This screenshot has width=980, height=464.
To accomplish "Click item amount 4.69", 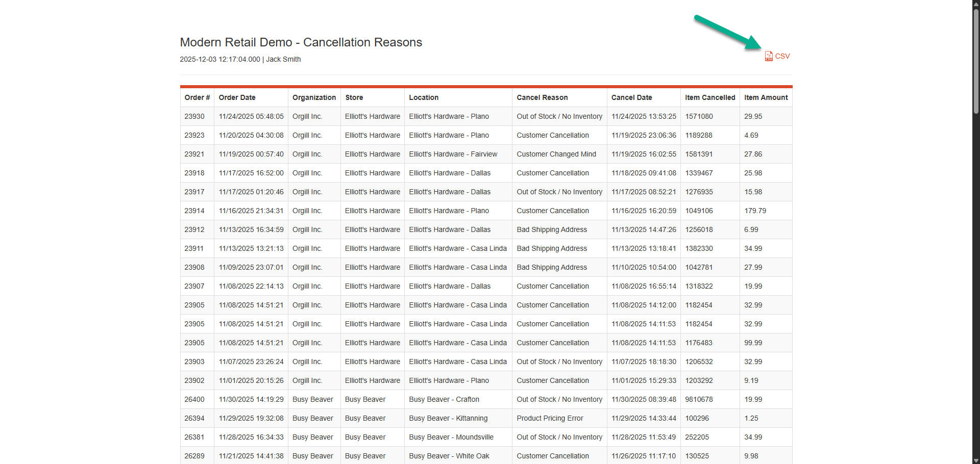I will (751, 135).
